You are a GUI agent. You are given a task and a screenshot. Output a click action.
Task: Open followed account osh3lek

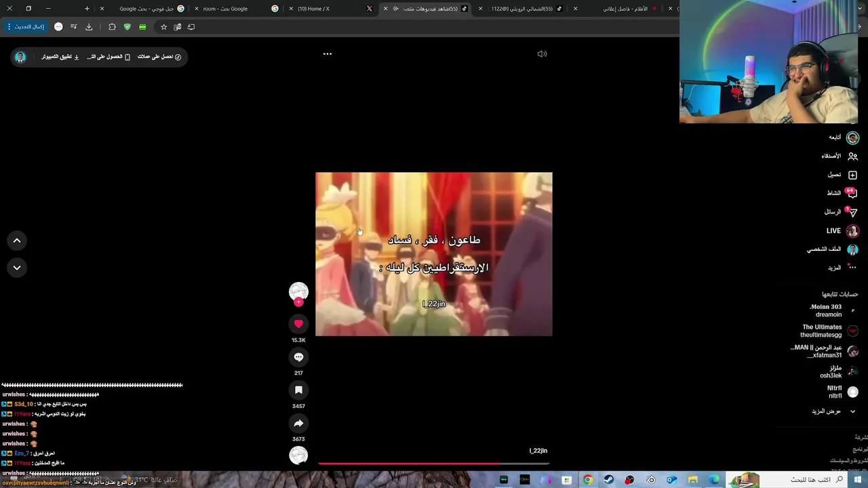pyautogui.click(x=840, y=371)
